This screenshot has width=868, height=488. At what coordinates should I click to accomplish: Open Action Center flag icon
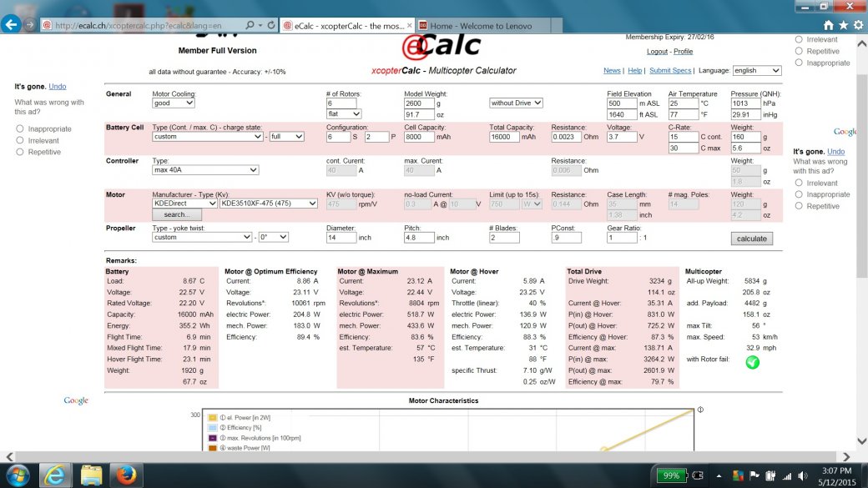(x=754, y=475)
